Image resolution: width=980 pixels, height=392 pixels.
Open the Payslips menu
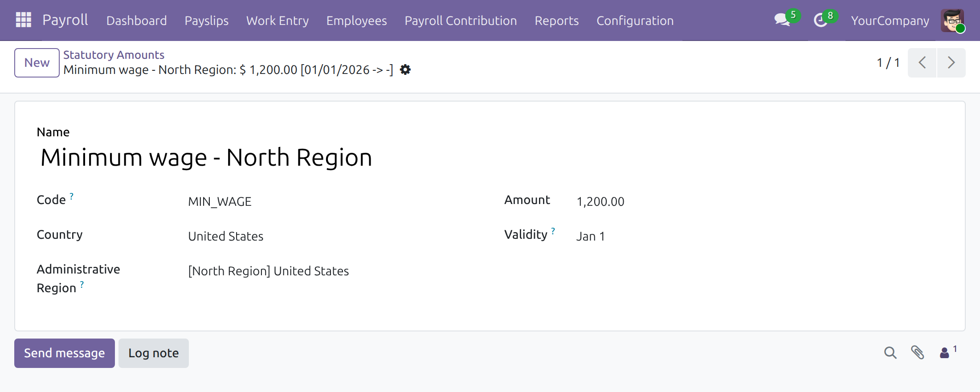207,20
